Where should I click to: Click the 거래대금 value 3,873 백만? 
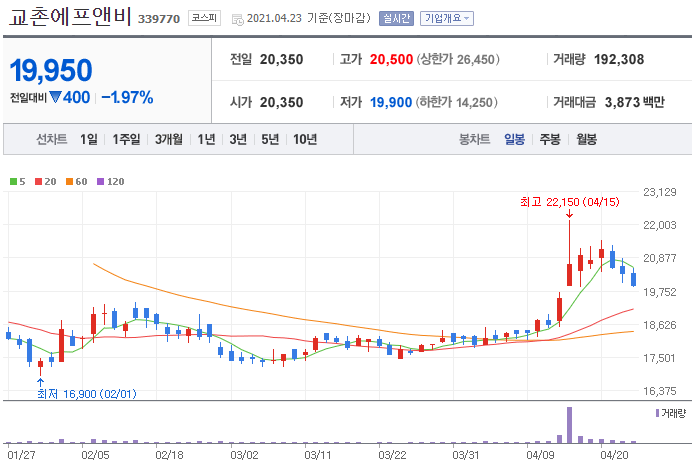[x=635, y=102]
